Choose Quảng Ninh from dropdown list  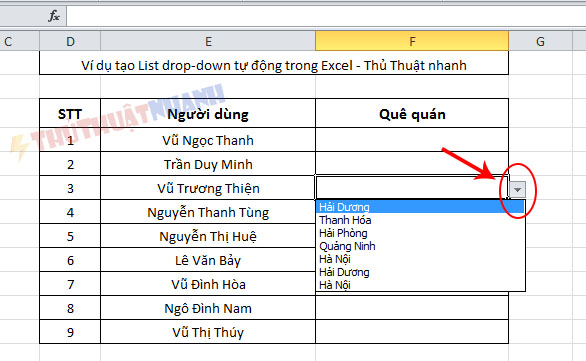(420, 246)
